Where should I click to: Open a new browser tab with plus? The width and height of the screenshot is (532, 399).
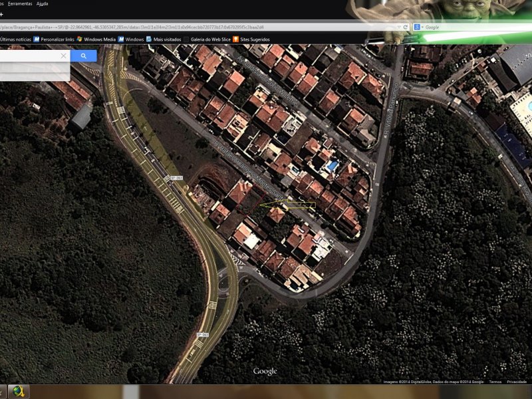click(x=1, y=14)
